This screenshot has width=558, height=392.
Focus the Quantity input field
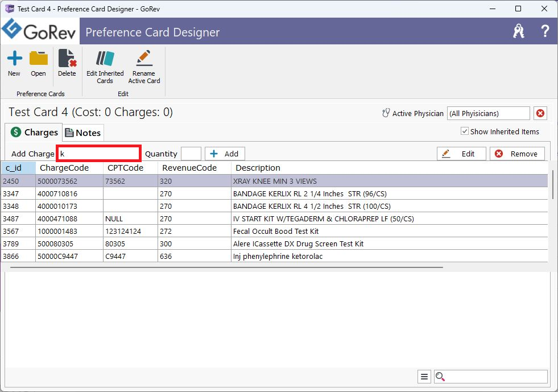click(191, 154)
